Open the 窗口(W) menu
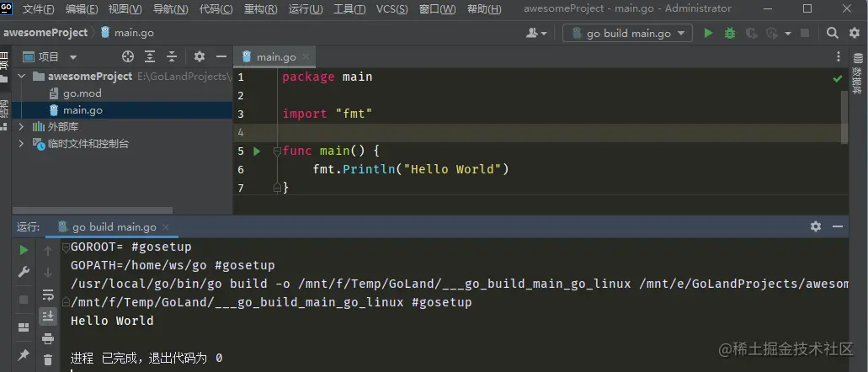 (x=437, y=9)
